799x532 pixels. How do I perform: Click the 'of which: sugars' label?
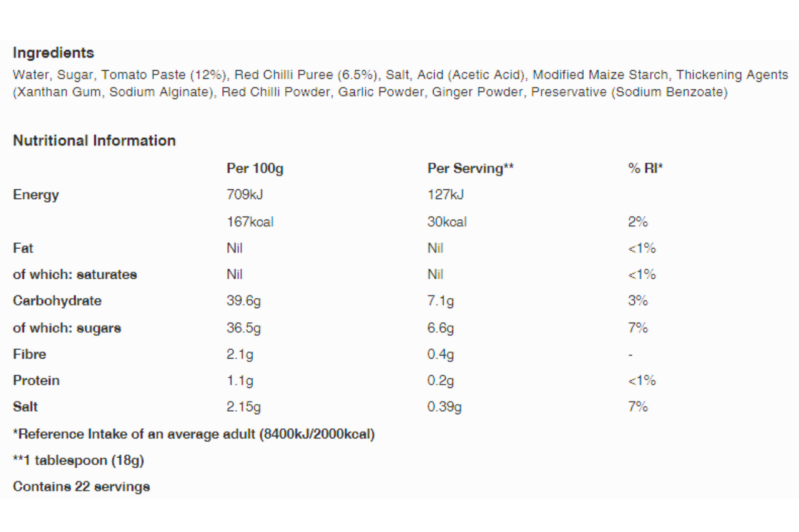[x=67, y=327]
